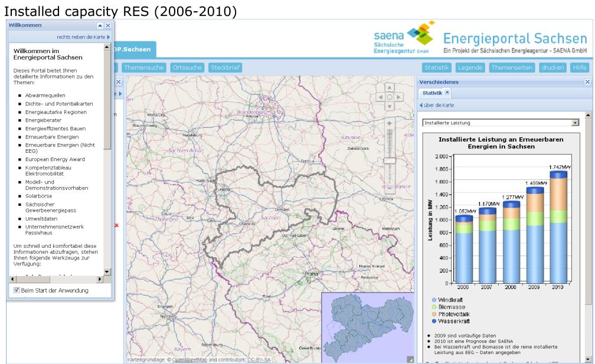The height and width of the screenshot is (364, 595).
Task: Pan the map west with left arrow
Action: 380,97
